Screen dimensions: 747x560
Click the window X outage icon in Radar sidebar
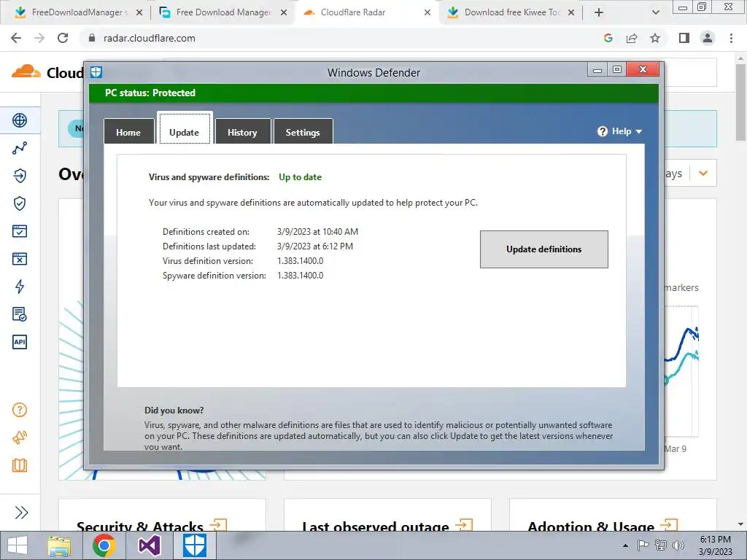pyautogui.click(x=20, y=259)
